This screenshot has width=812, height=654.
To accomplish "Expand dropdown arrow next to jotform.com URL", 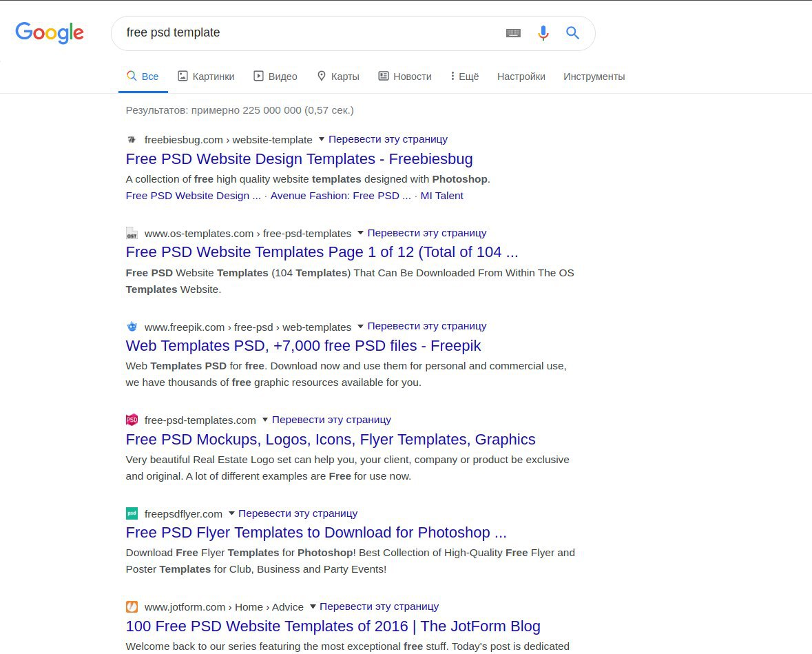I will tap(313, 606).
